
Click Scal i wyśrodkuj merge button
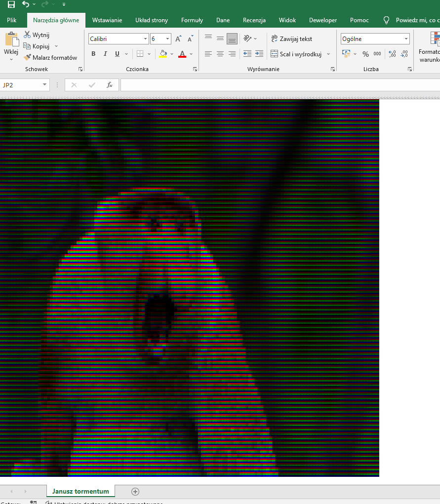pyautogui.click(x=296, y=54)
